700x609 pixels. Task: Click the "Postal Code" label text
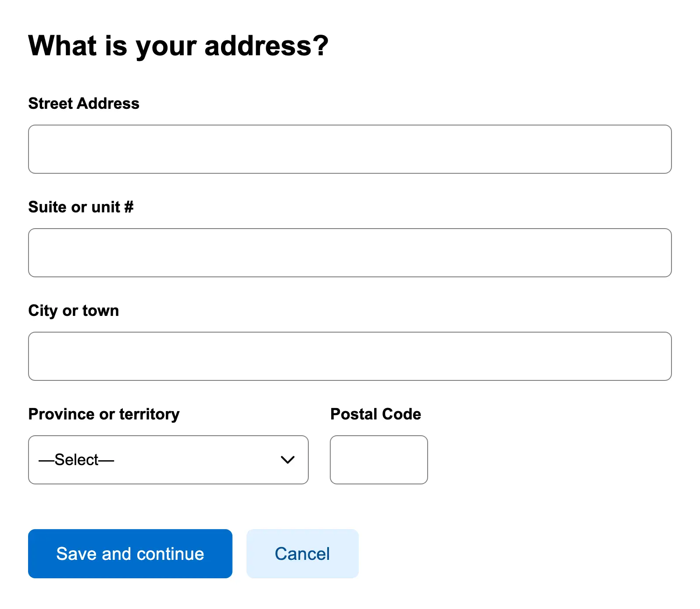(x=375, y=414)
